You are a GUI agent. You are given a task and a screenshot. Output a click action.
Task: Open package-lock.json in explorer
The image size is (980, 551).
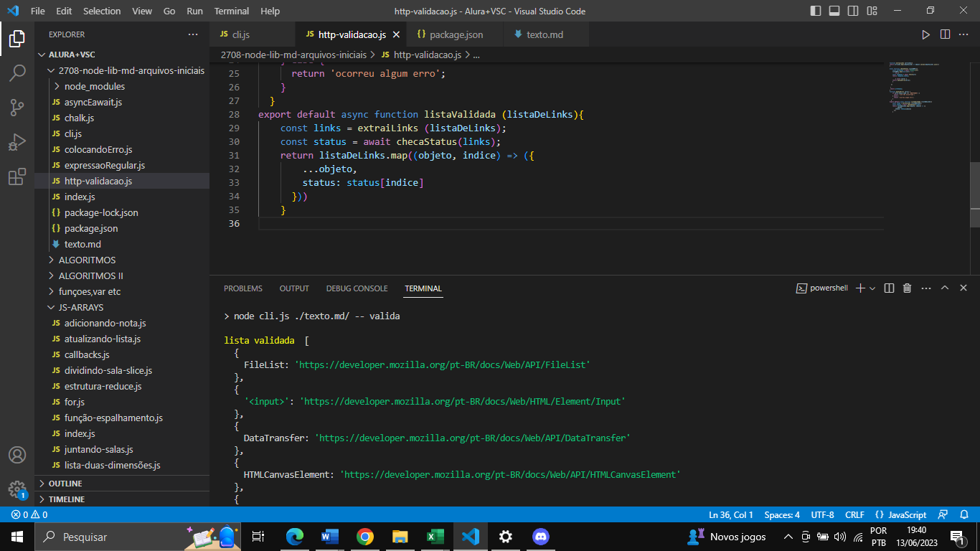coord(122,212)
